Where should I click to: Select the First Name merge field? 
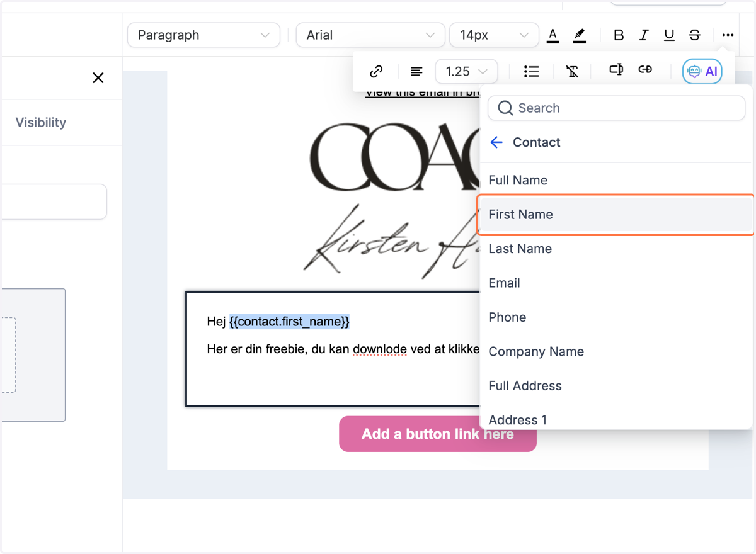coord(616,215)
